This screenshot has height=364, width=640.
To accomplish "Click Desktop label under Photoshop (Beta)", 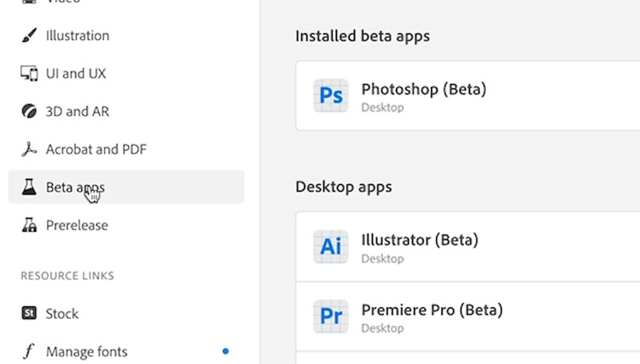I will tap(382, 107).
